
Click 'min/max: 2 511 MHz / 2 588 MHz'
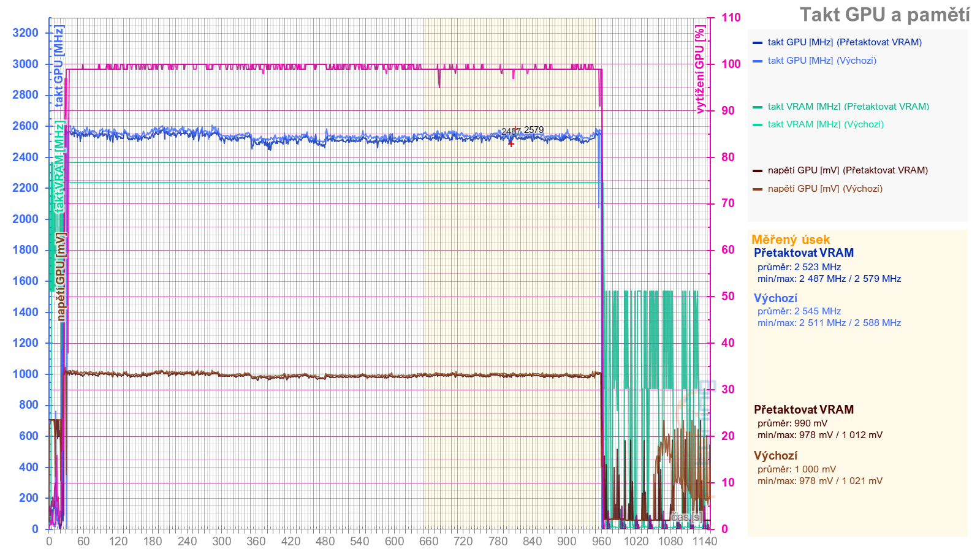coord(829,323)
